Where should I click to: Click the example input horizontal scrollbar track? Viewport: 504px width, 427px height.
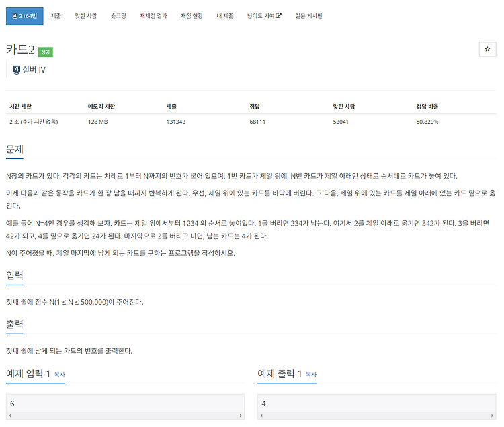(125, 416)
